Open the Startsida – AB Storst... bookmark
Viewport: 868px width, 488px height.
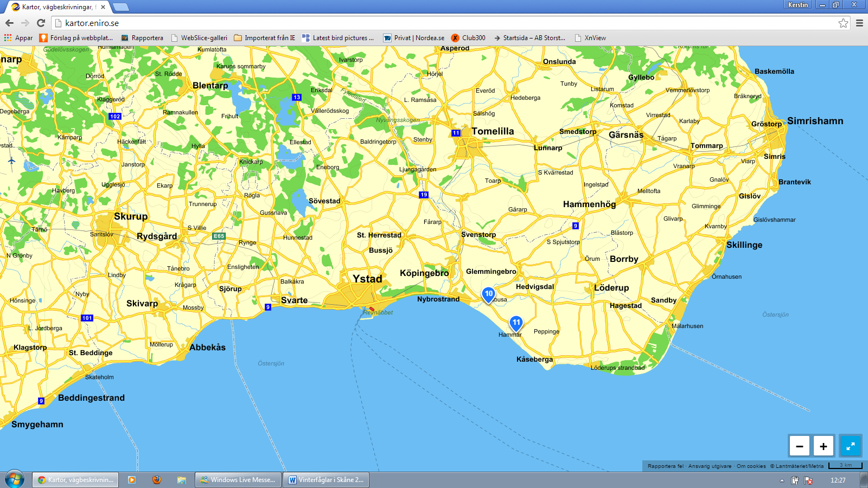point(529,38)
